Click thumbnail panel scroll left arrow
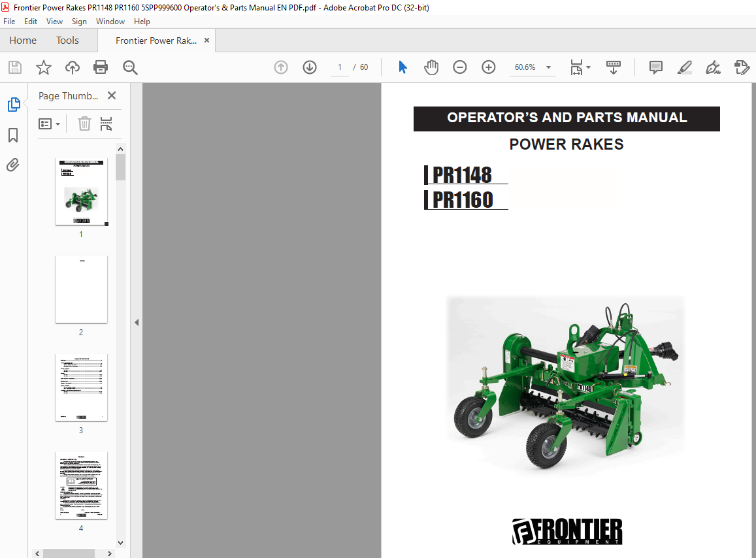 tap(37, 553)
